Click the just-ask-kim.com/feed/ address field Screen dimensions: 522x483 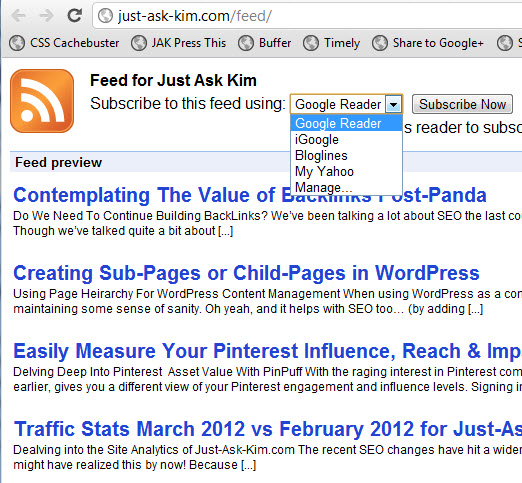(307, 16)
